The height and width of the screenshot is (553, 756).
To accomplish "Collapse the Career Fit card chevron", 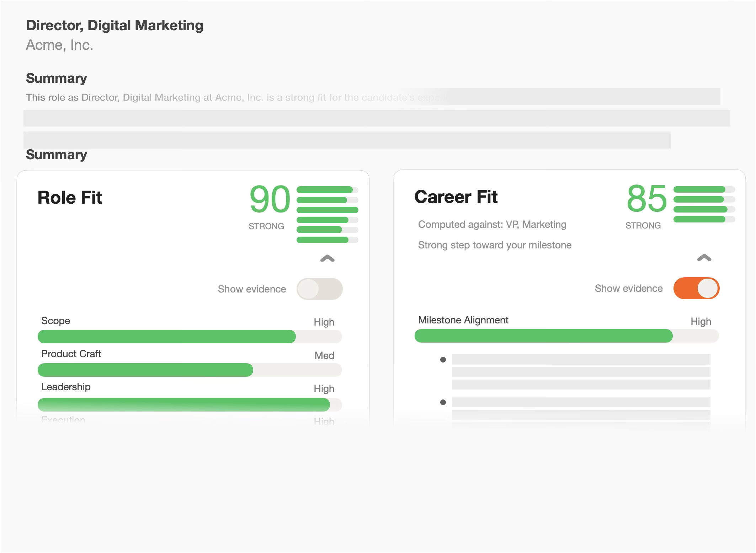I will 704,258.
